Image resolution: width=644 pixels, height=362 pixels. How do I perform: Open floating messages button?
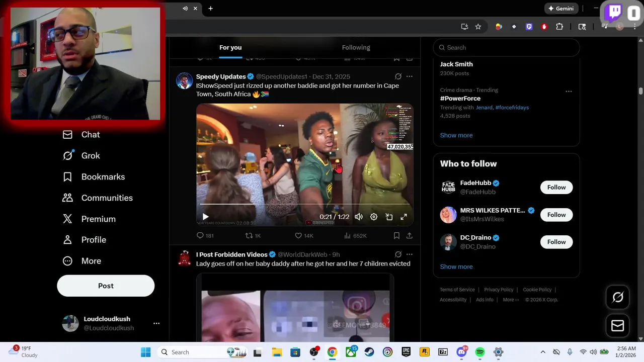coord(617,326)
